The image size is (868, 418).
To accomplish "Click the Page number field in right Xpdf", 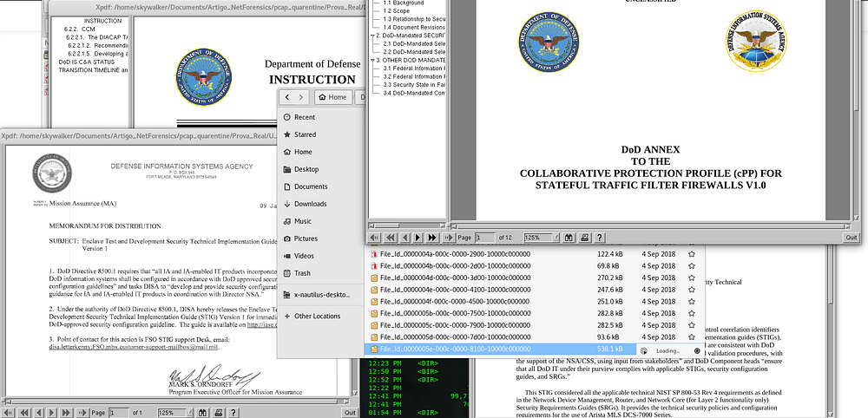I will point(484,237).
